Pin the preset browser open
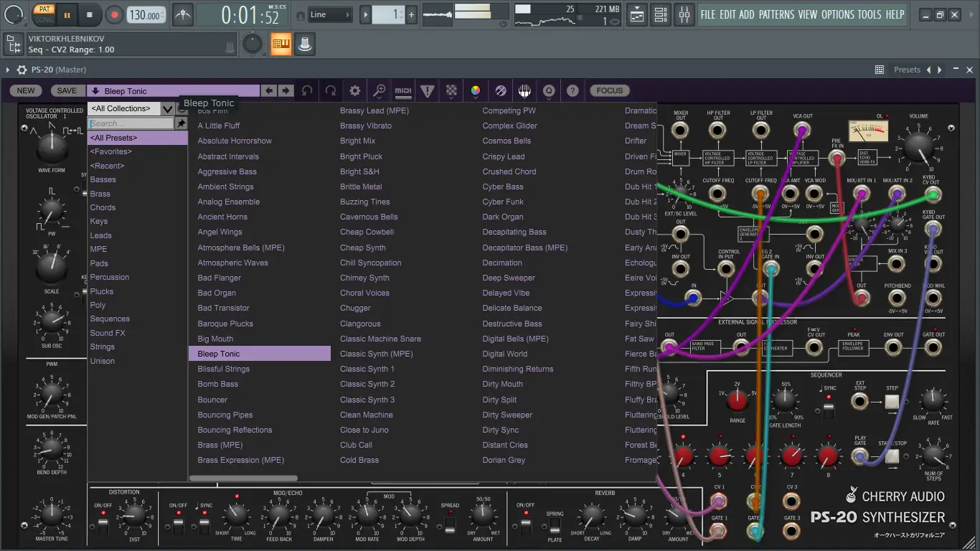Screen dimensions: 980x551 pyautogui.click(x=182, y=123)
